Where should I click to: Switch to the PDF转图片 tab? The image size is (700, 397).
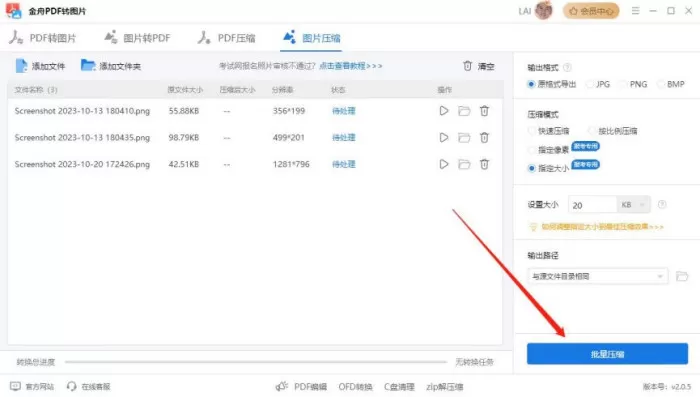click(43, 38)
